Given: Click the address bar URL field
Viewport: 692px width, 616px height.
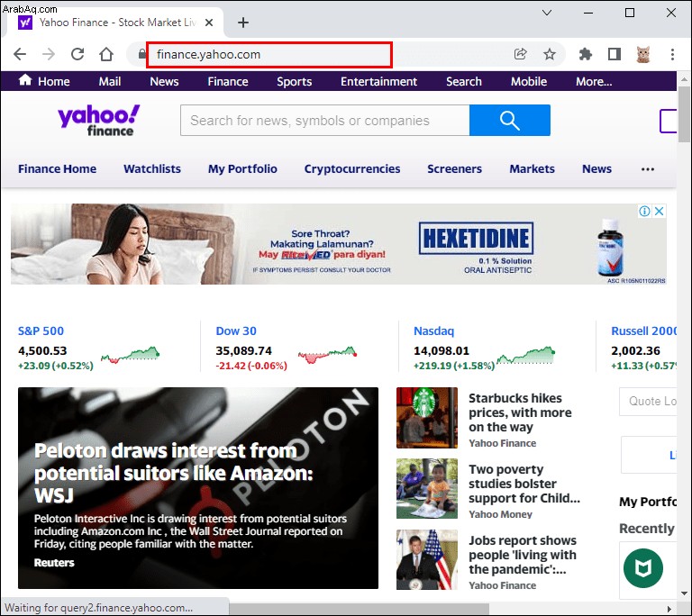Looking at the screenshot, I should click(x=269, y=54).
